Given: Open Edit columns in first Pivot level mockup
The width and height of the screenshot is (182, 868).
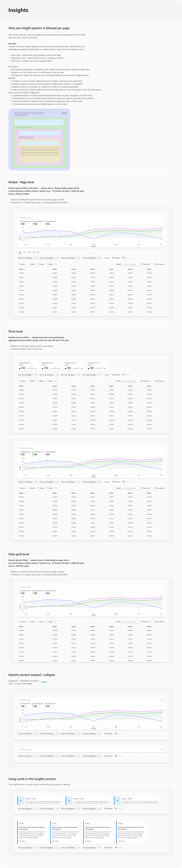Looking at the screenshot, I should tap(159, 381).
